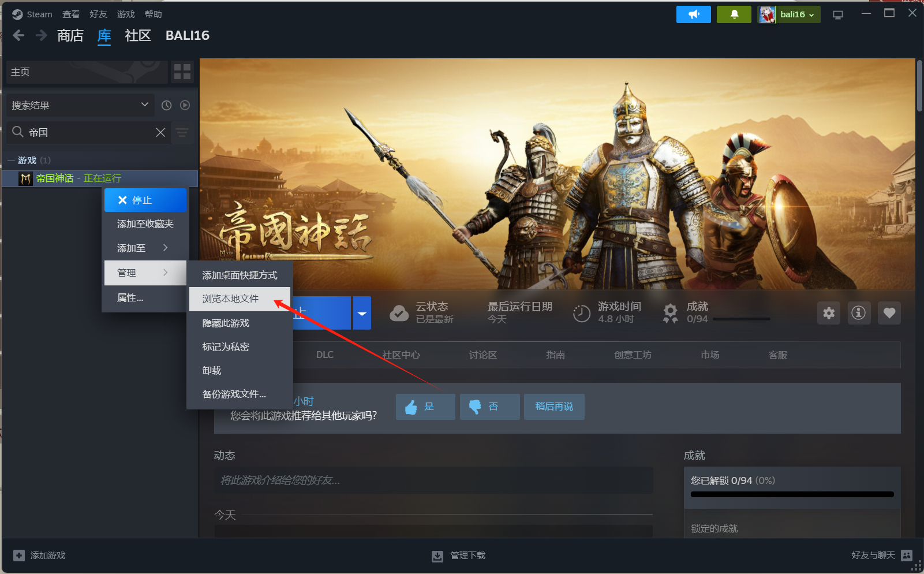Select 添加桌面快捷方式
Viewport: 924px width, 574px height.
[x=240, y=275]
